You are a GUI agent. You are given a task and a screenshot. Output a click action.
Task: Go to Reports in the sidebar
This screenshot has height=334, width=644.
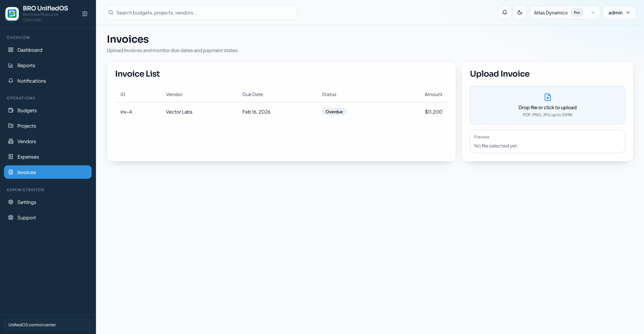click(26, 66)
